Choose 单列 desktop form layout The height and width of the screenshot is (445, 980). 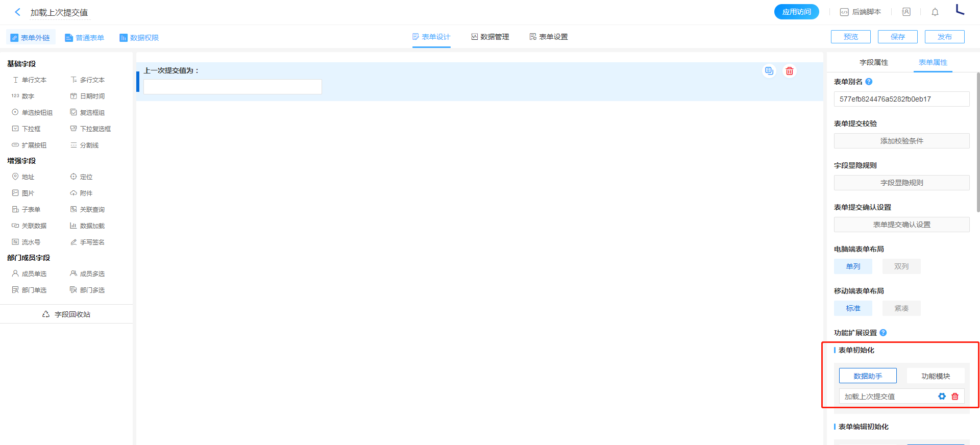coord(853,266)
